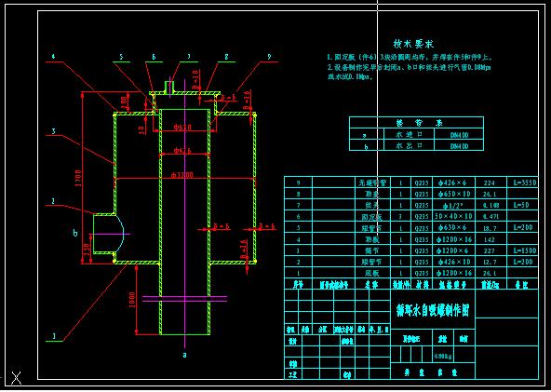Select 底板 in parts list row 1

372,273
